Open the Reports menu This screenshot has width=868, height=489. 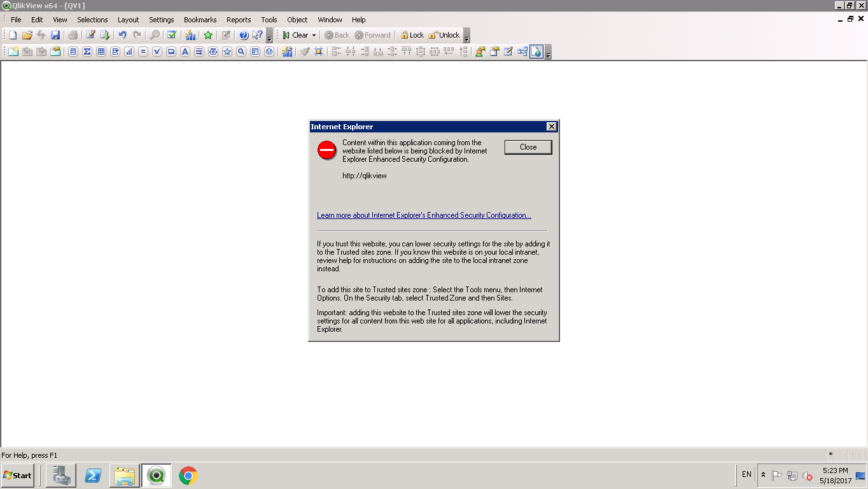pyautogui.click(x=239, y=20)
